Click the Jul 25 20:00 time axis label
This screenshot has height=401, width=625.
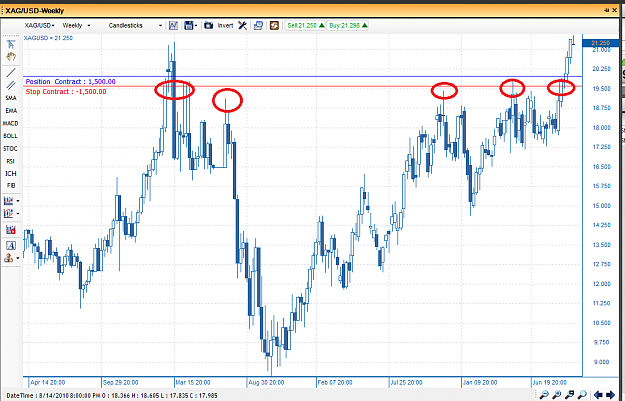(406, 383)
